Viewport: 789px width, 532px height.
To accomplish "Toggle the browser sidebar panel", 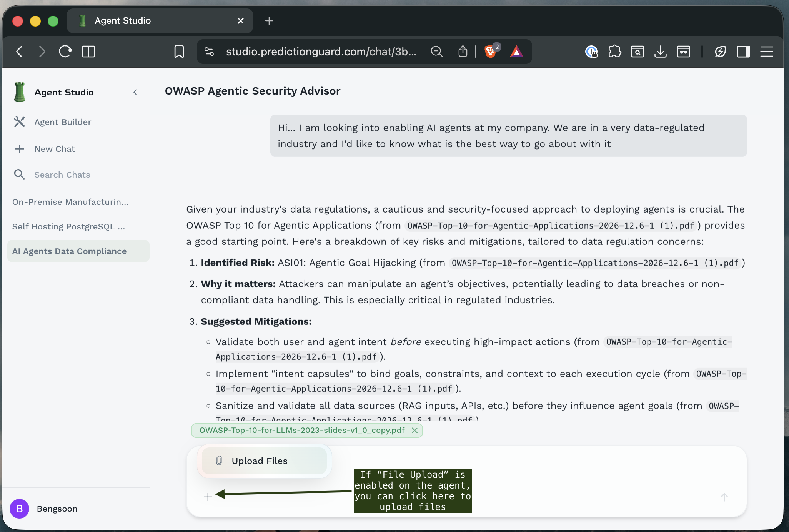I will [x=743, y=52].
